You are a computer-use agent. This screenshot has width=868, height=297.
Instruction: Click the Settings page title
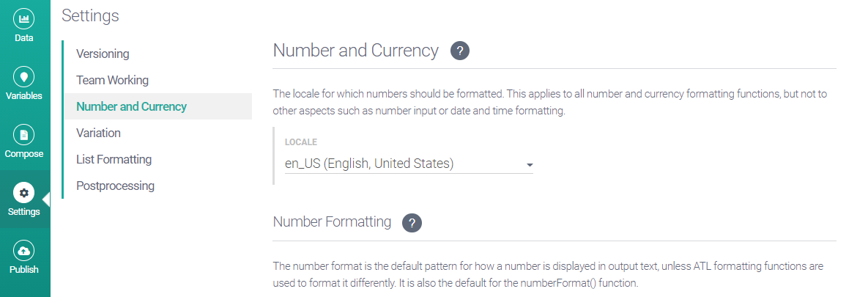(90, 15)
